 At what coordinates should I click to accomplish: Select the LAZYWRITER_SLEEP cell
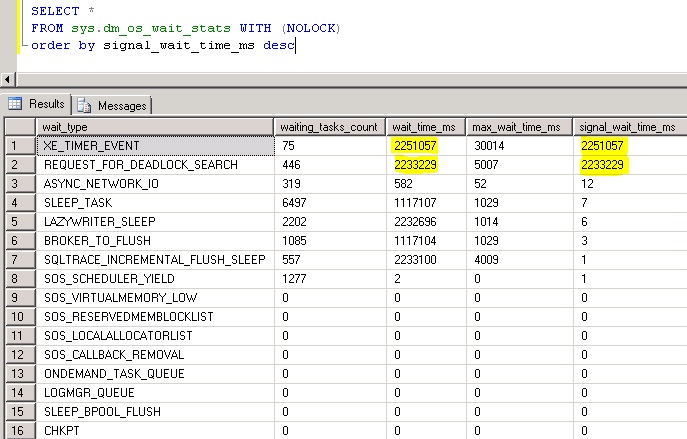click(x=153, y=222)
